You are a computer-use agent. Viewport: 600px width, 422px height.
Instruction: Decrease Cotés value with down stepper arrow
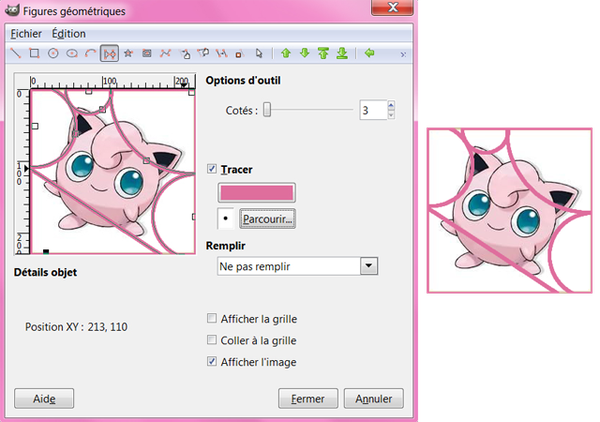[x=391, y=115]
